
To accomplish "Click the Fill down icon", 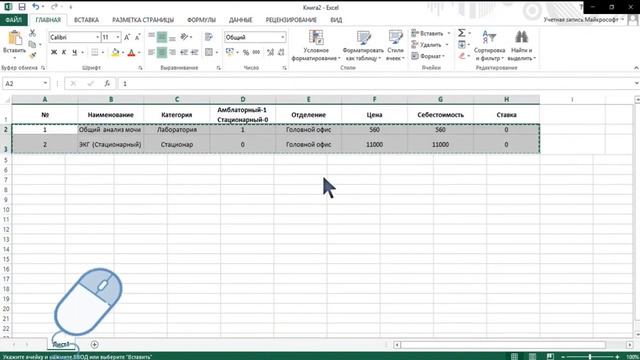I will pyautogui.click(x=462, y=44).
